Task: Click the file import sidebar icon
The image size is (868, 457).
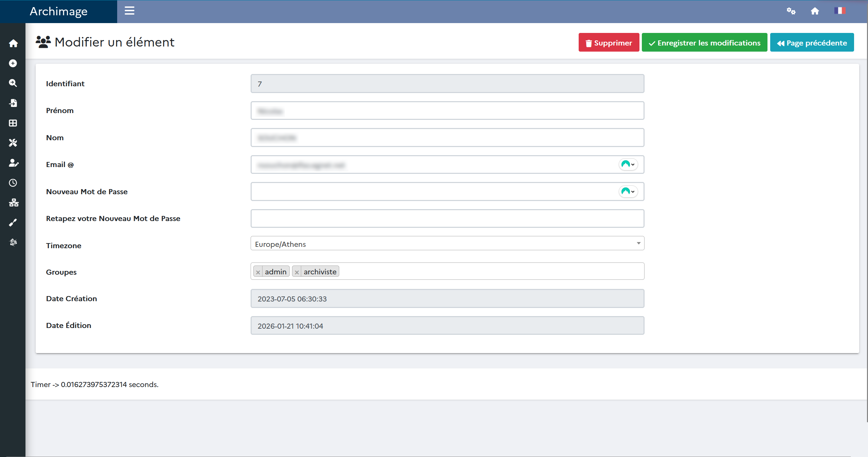Action: click(x=13, y=103)
